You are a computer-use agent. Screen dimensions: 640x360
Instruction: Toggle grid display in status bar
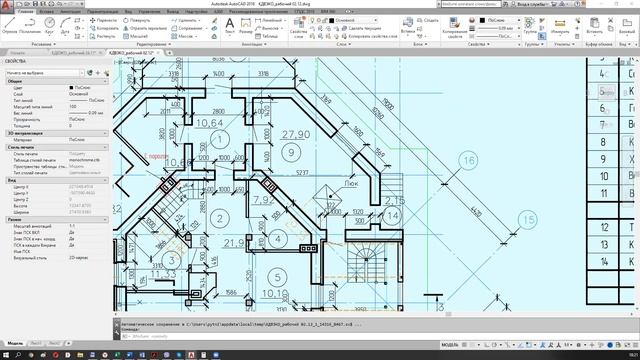tap(464, 345)
